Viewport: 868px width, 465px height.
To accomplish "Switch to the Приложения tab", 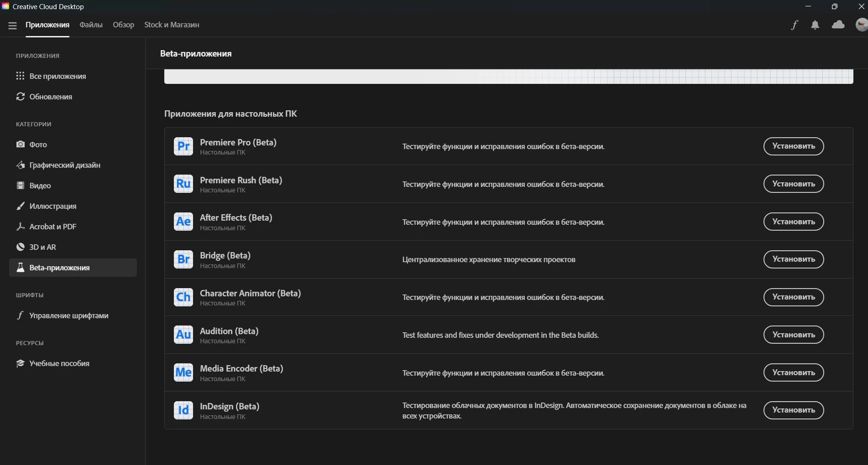I will click(x=47, y=25).
